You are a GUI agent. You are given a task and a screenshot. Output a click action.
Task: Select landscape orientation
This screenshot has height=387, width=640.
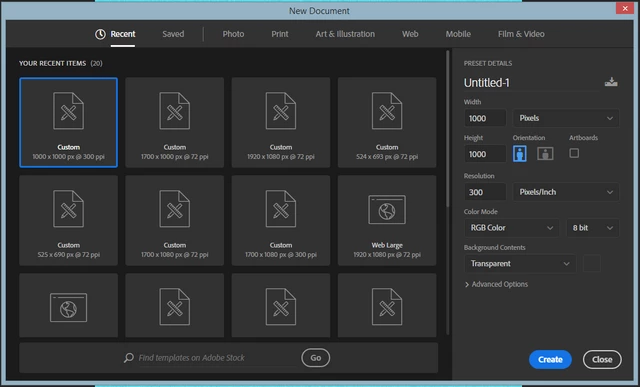[x=545, y=153]
